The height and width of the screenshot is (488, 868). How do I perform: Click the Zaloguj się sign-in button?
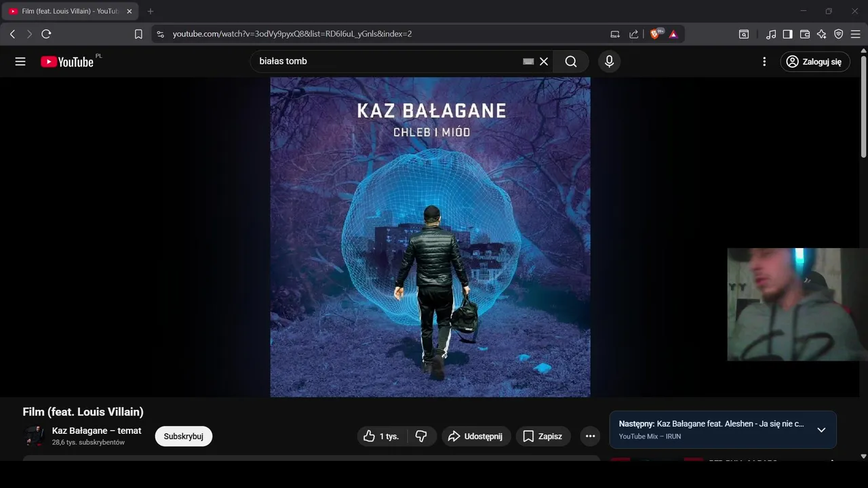pyautogui.click(x=814, y=62)
